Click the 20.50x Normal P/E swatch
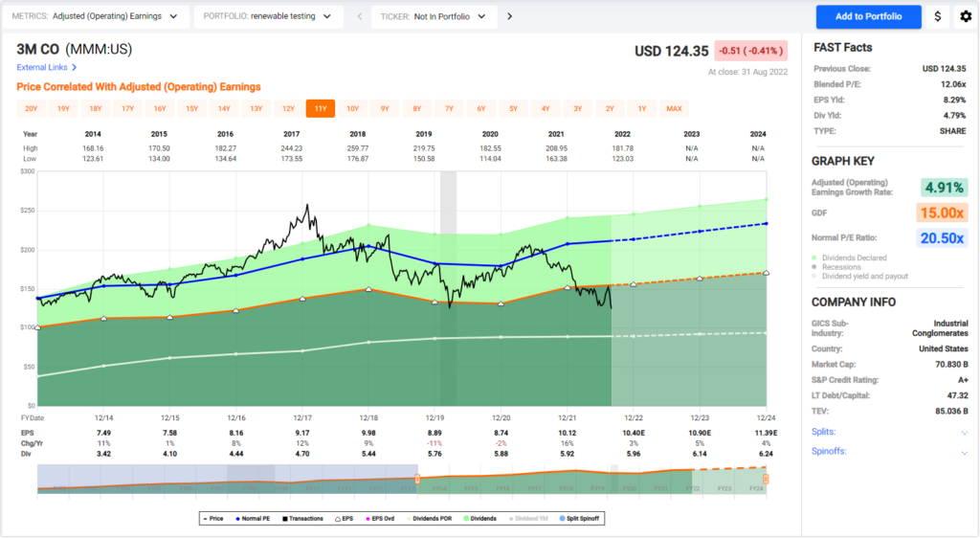This screenshot has width=980, height=538. coord(942,238)
